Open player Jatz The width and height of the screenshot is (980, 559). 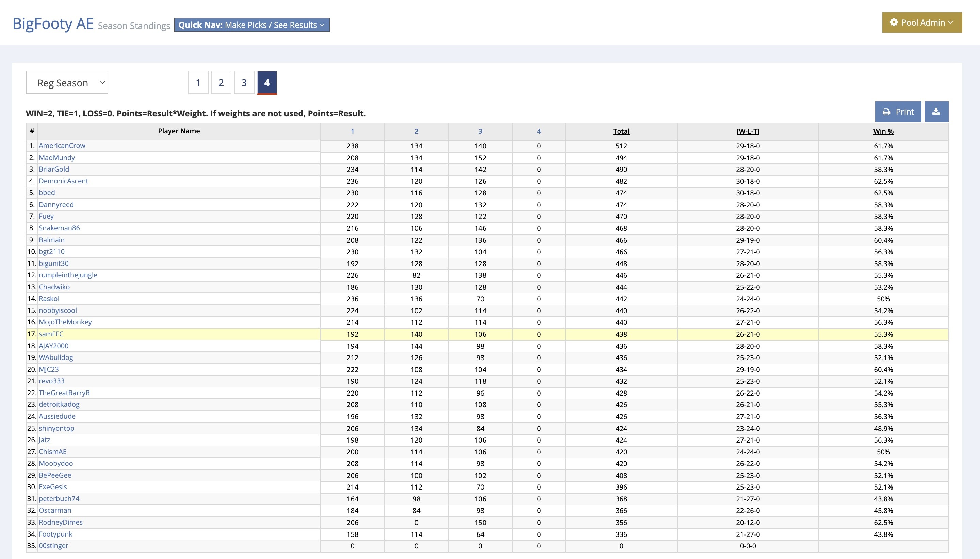click(x=44, y=440)
